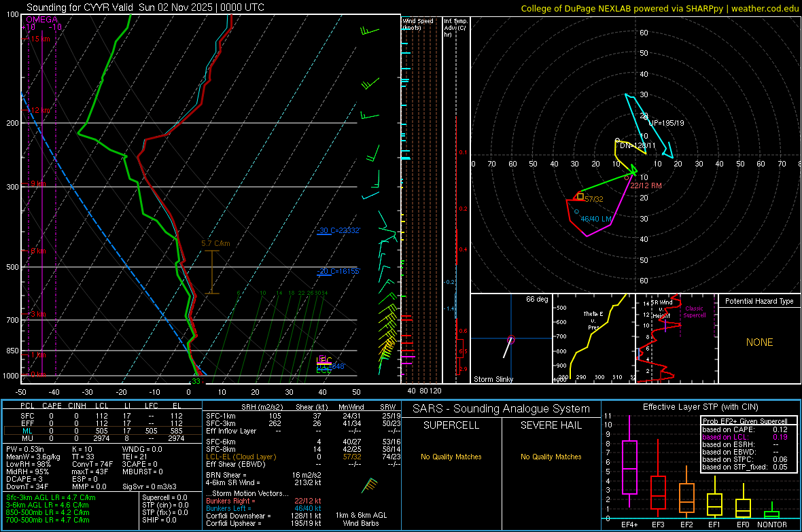Click "No Quality Matches" under SUPERCELL
The width and height of the screenshot is (802, 532).
click(451, 457)
